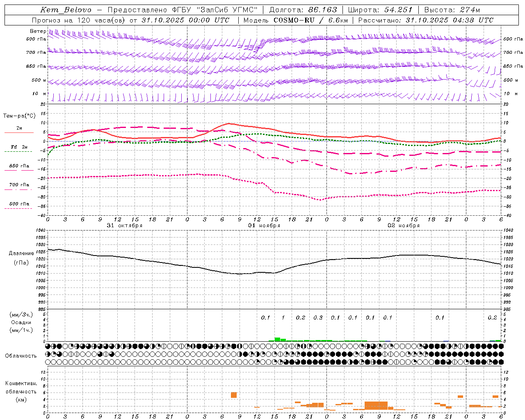Click the 500 м wind level label on left
The image size is (525, 420).
point(39,80)
